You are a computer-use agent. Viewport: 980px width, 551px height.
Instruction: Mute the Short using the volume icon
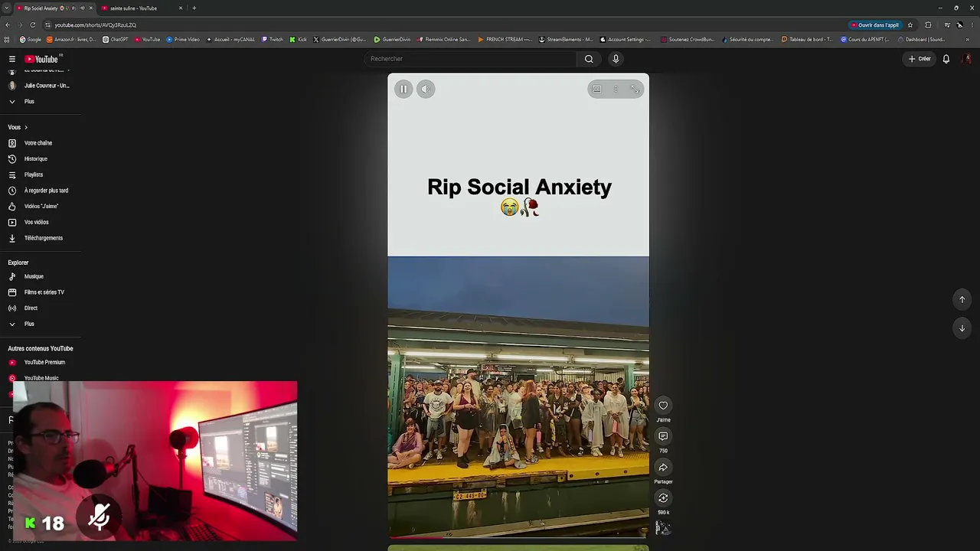tap(426, 89)
